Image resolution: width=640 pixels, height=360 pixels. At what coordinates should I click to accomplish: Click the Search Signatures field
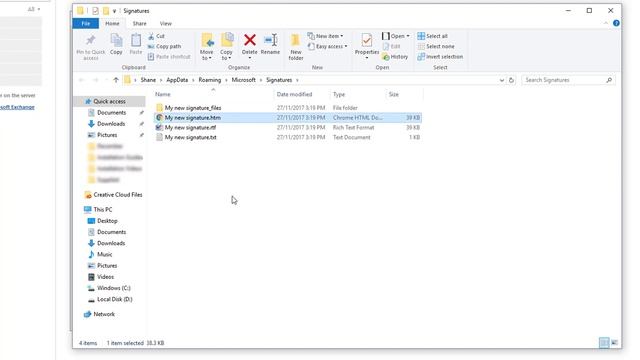tap(568, 80)
